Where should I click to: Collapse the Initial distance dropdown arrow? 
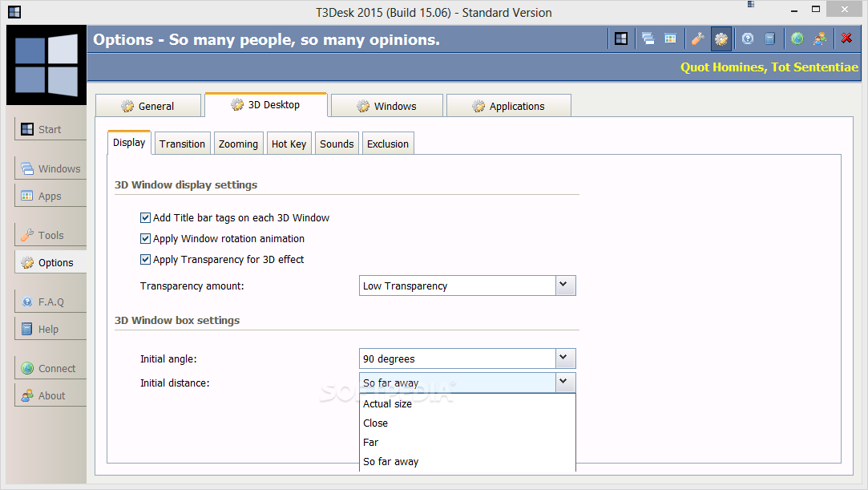pos(565,382)
